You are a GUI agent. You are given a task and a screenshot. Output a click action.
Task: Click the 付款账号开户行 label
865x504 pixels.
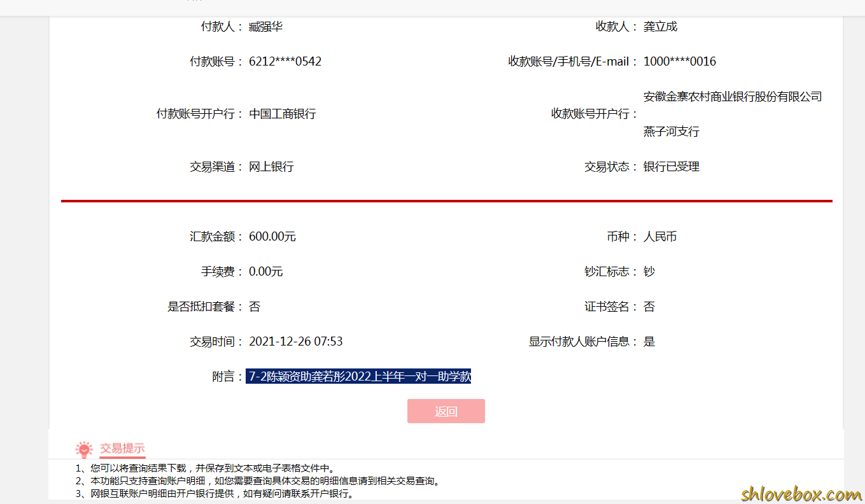click(200, 114)
